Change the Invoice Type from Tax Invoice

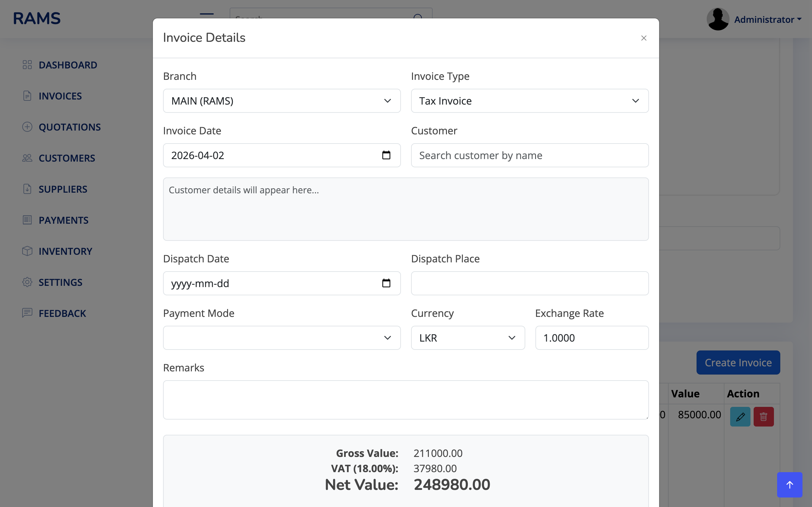tap(529, 100)
